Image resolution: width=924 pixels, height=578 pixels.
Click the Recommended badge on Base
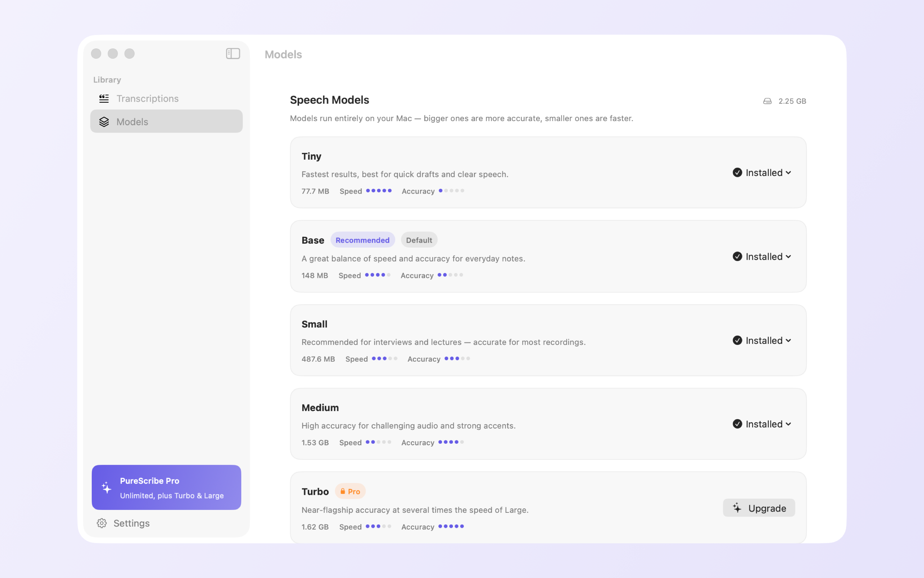click(362, 240)
